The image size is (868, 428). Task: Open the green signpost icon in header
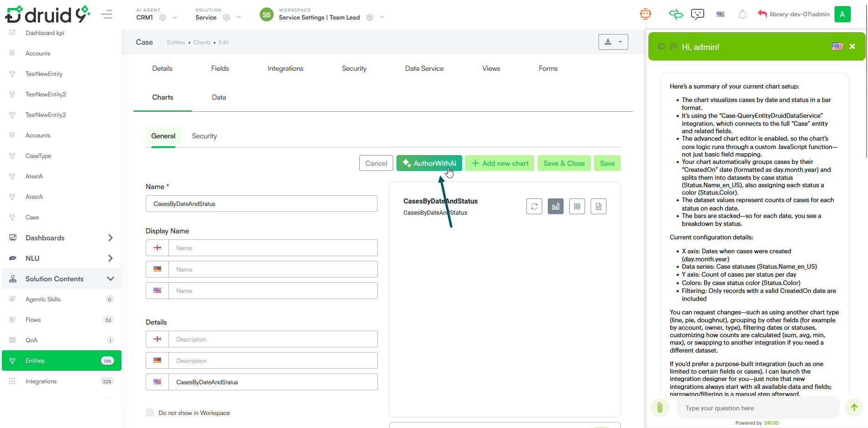point(676,14)
